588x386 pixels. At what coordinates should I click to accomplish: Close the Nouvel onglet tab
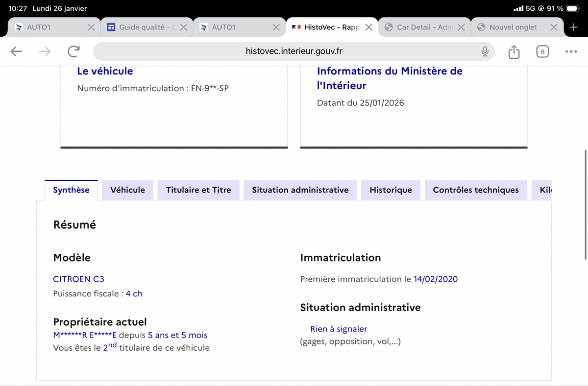pyautogui.click(x=554, y=27)
